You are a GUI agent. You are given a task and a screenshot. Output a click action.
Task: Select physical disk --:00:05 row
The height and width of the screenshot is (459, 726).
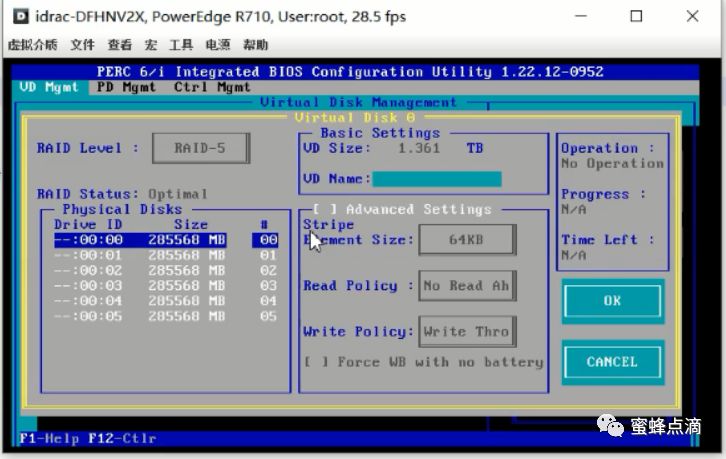click(166, 316)
